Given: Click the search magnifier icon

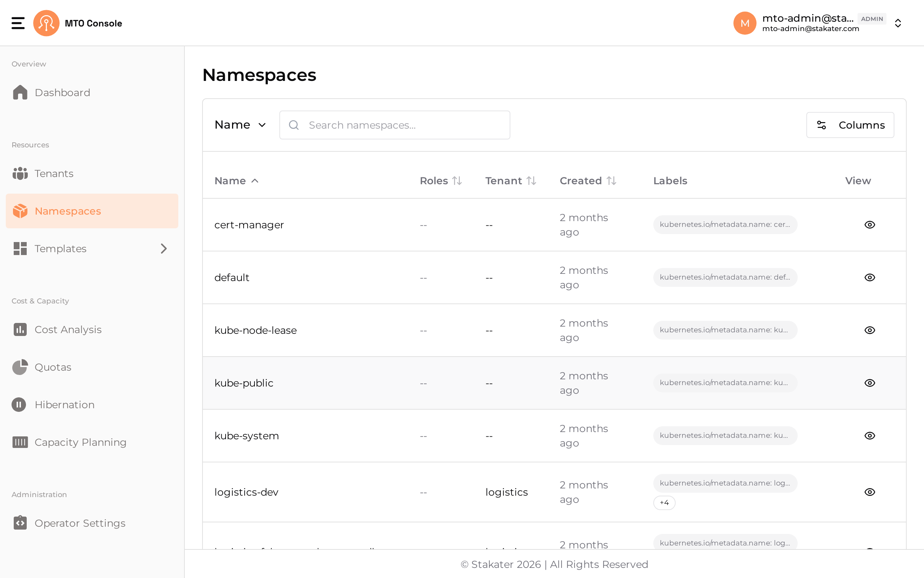Looking at the screenshot, I should click(x=293, y=125).
